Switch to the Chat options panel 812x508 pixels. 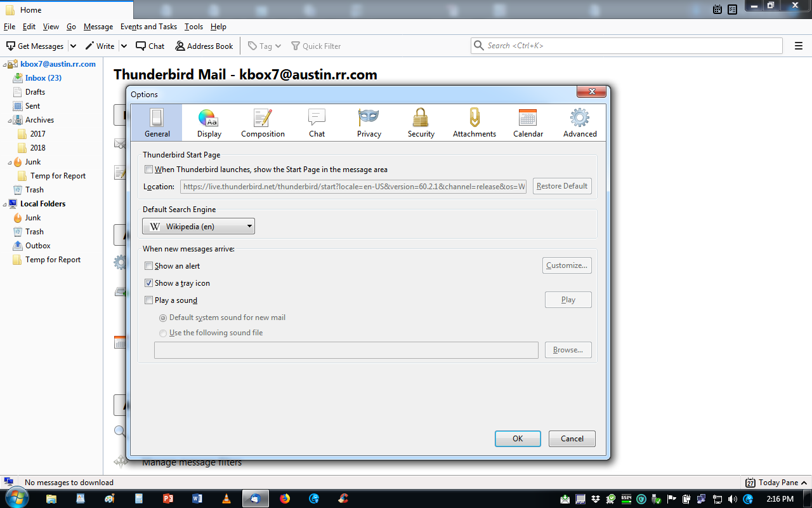click(x=317, y=123)
